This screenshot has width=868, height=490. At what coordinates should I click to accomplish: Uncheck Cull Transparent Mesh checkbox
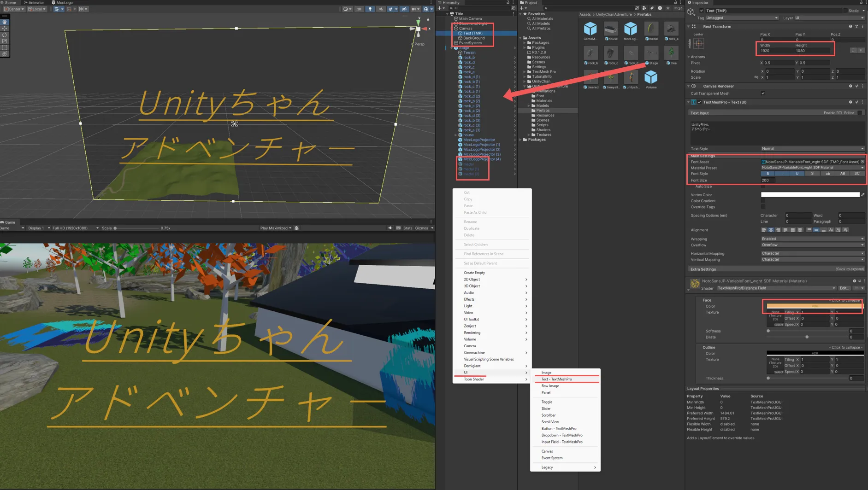point(763,93)
